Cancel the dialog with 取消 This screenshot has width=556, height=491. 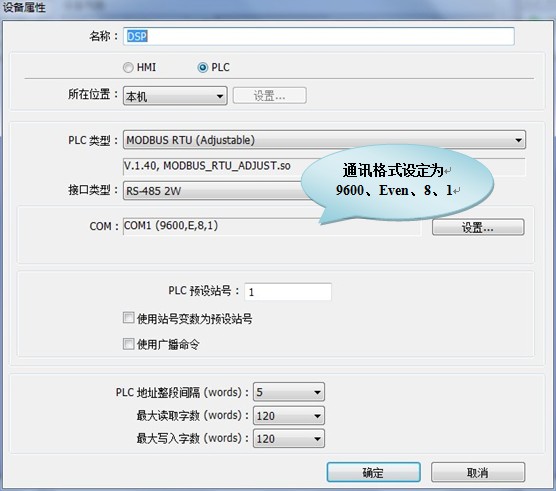tap(478, 472)
